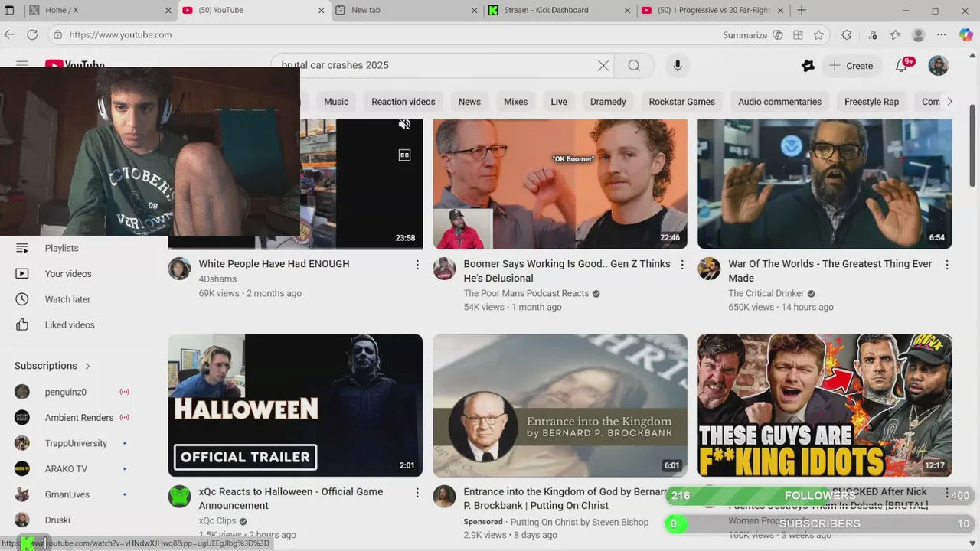Unmute preview on White People video
The height and width of the screenshot is (551, 980).
(x=405, y=125)
